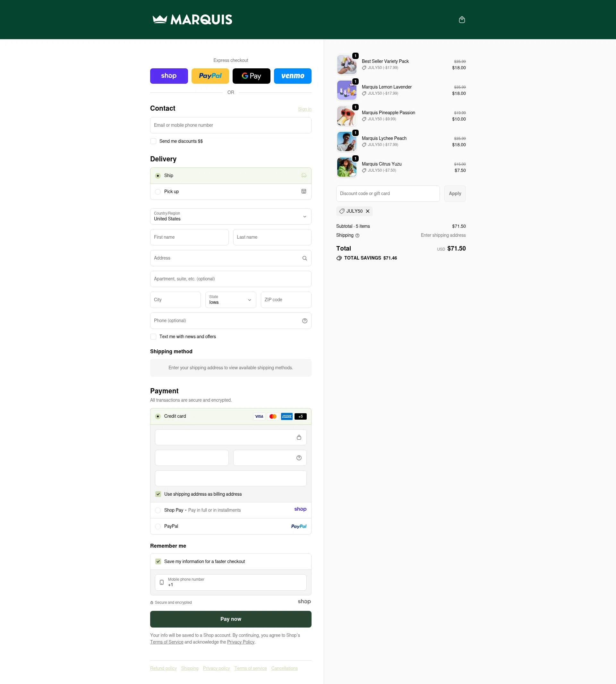
Task: Open the phone field help icon
Action: click(x=304, y=321)
